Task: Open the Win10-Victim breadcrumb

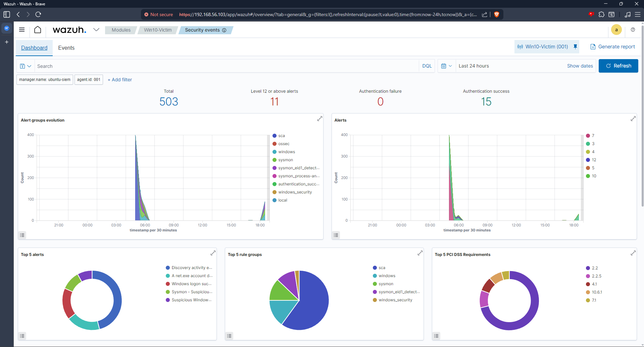Action: 158,30
